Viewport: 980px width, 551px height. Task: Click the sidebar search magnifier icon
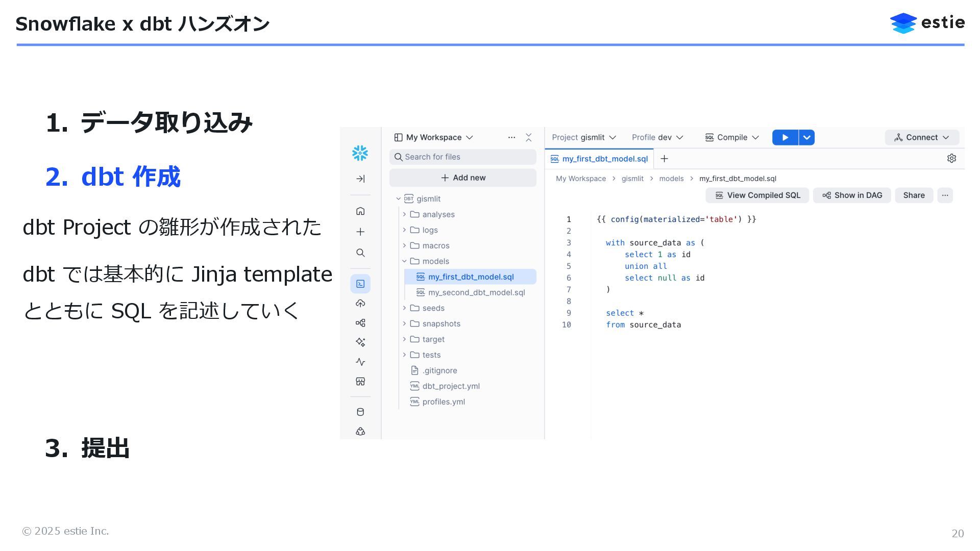point(360,253)
